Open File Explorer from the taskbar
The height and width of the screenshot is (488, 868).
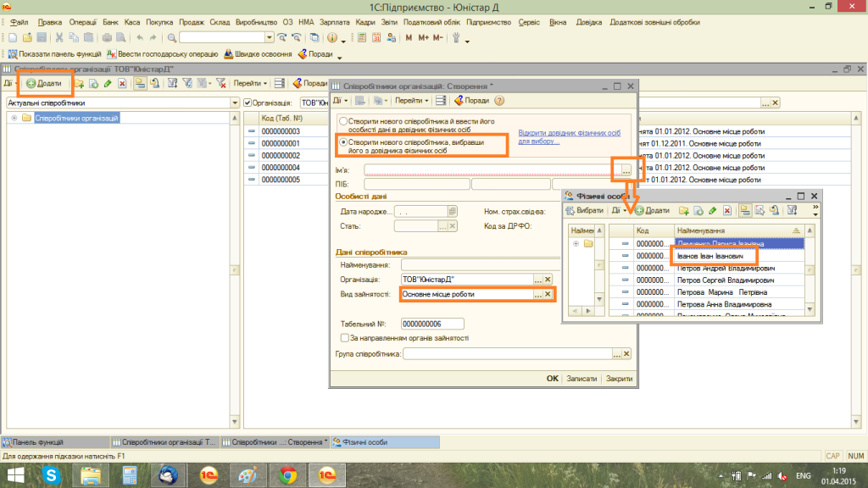[91, 475]
